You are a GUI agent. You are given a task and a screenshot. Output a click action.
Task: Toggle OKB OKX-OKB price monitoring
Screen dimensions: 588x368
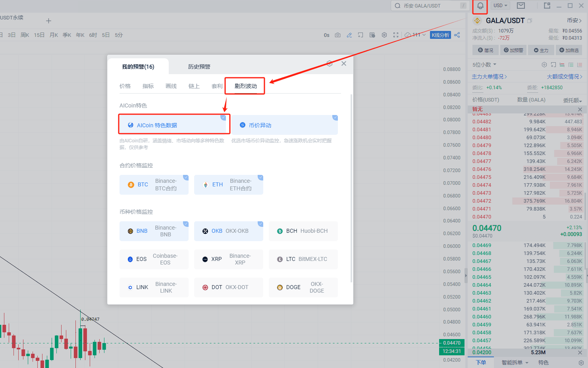[229, 231]
